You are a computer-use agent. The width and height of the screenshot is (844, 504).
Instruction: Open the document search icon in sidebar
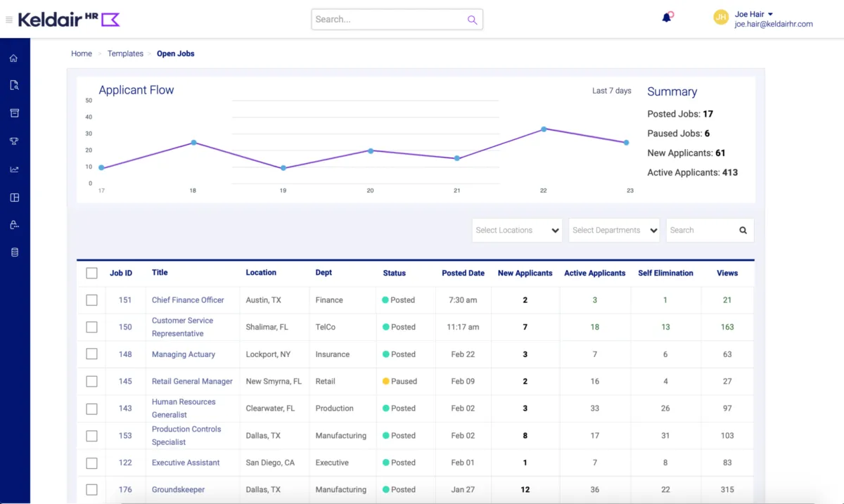click(14, 86)
